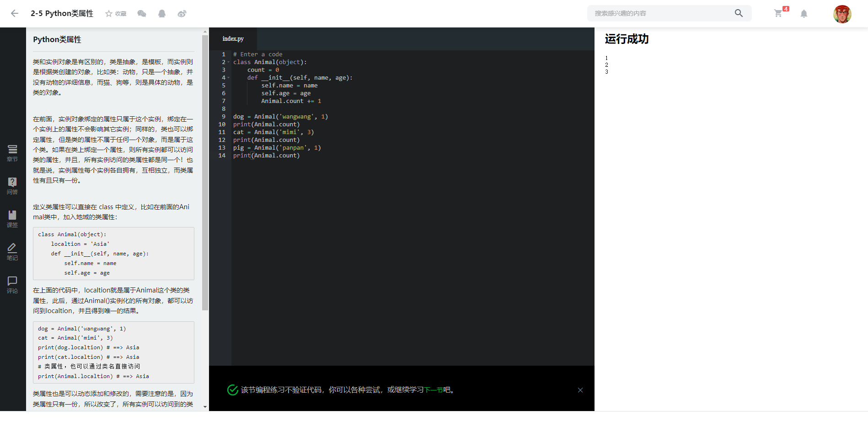Screen dimensions: 868x422
Task: Place cursor on editor line 'def __init__(self, name, age):'
Action: click(x=300, y=78)
